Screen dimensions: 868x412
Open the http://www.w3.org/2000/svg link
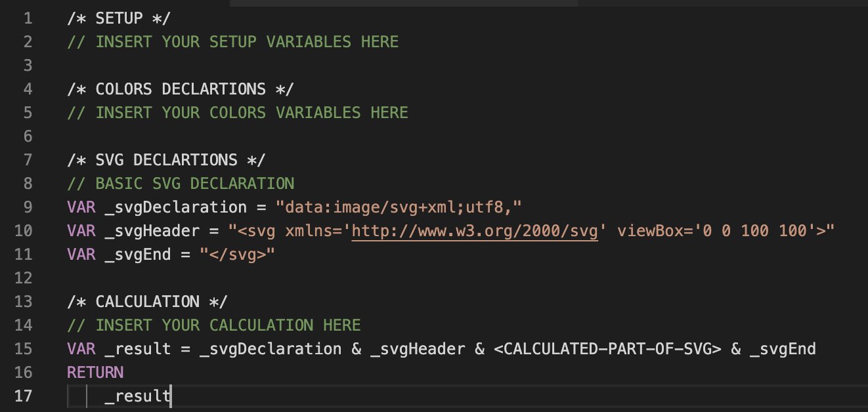[475, 231]
